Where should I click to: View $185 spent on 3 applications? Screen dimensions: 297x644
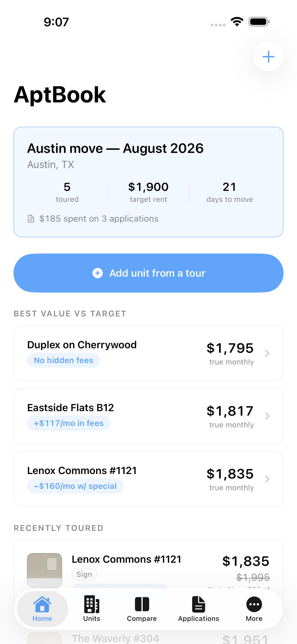tap(99, 219)
